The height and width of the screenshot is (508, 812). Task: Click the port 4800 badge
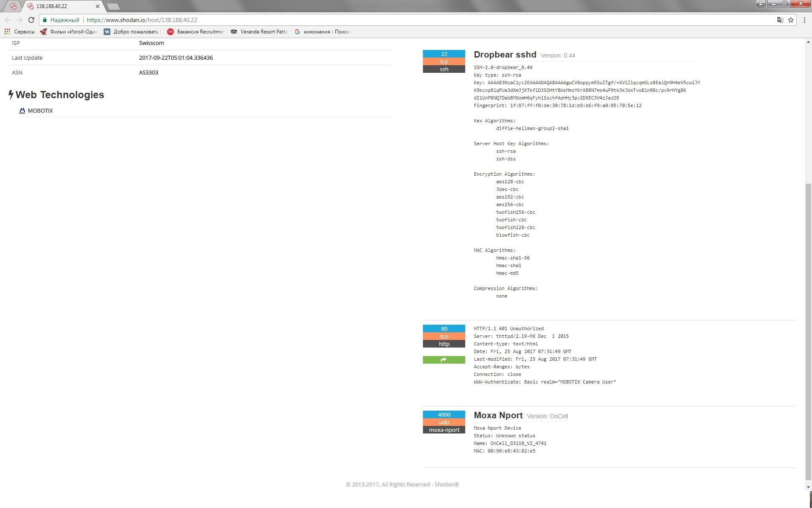click(x=444, y=414)
